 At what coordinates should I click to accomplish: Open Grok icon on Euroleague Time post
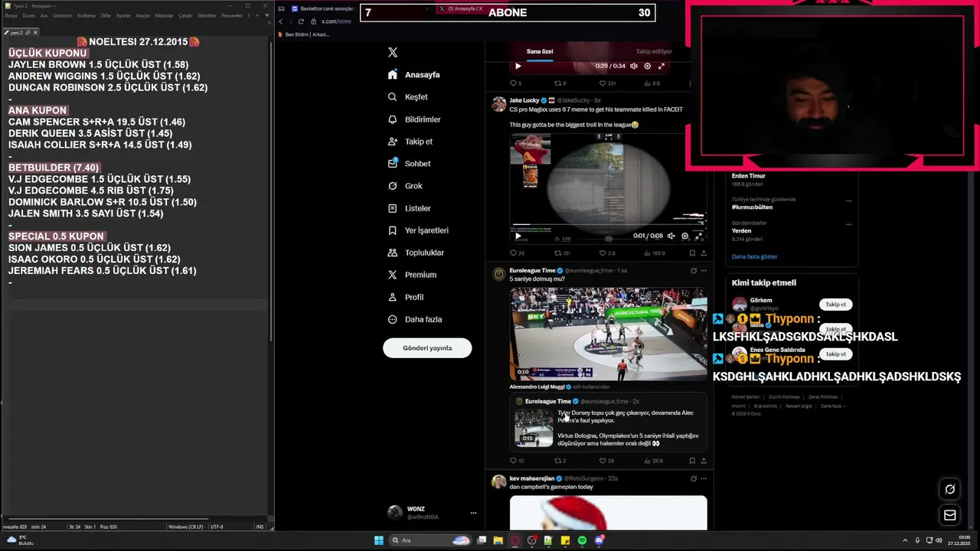[x=694, y=270]
